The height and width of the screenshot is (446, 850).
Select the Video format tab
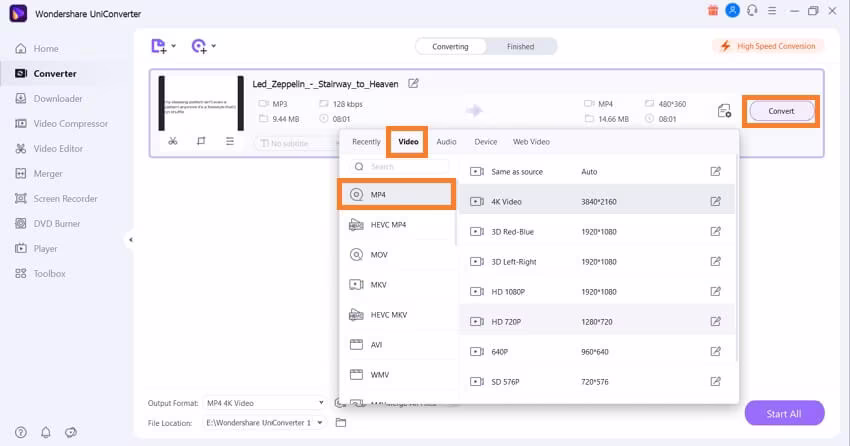(408, 141)
